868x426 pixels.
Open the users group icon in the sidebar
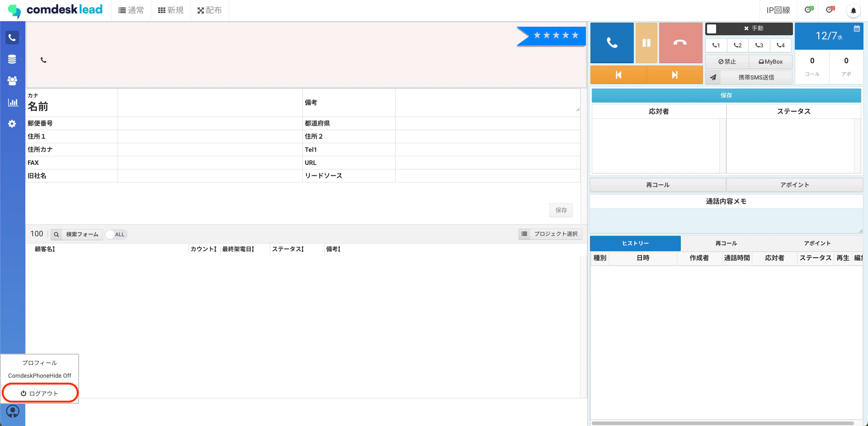pyautogui.click(x=12, y=80)
